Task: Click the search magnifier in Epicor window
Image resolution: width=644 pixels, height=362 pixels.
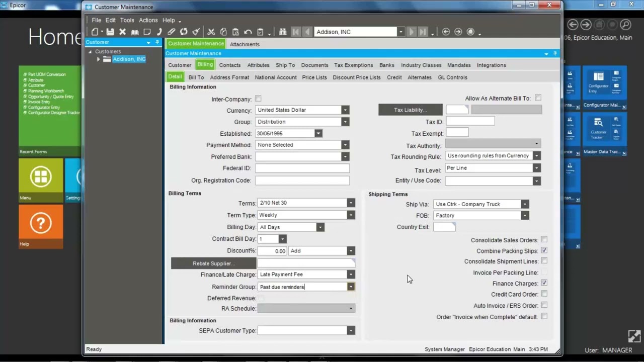Action: tap(625, 24)
